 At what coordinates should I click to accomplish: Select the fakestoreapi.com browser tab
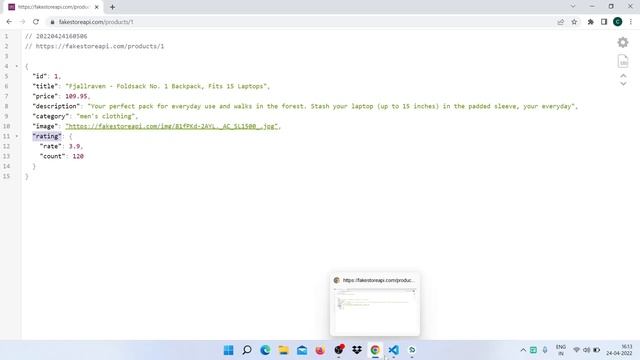pos(53,7)
